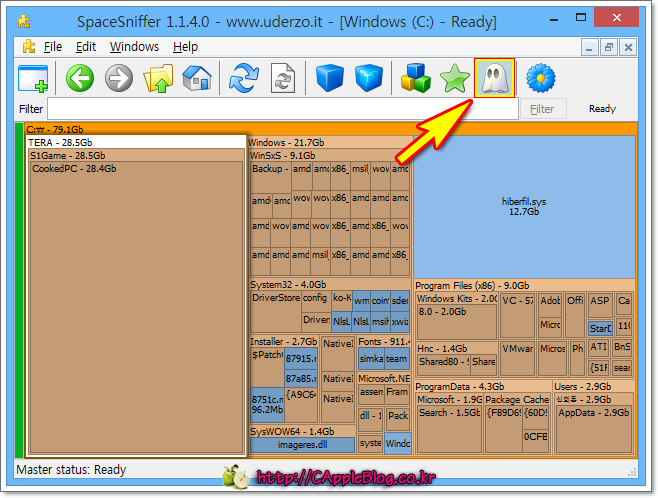658x498 pixels.
Task: Select the AppData - 2.9Gb block
Action: coord(593,429)
